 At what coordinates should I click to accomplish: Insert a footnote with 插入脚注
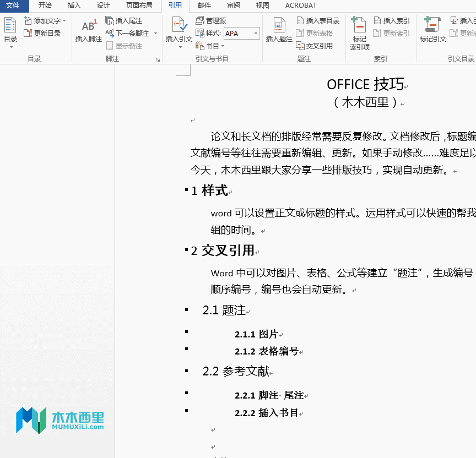(x=88, y=30)
